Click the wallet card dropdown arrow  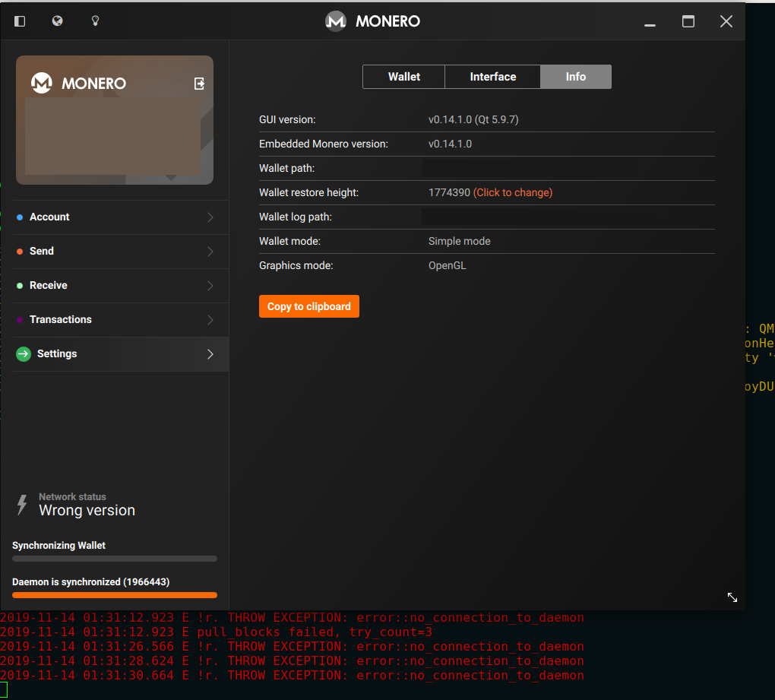pos(171,178)
